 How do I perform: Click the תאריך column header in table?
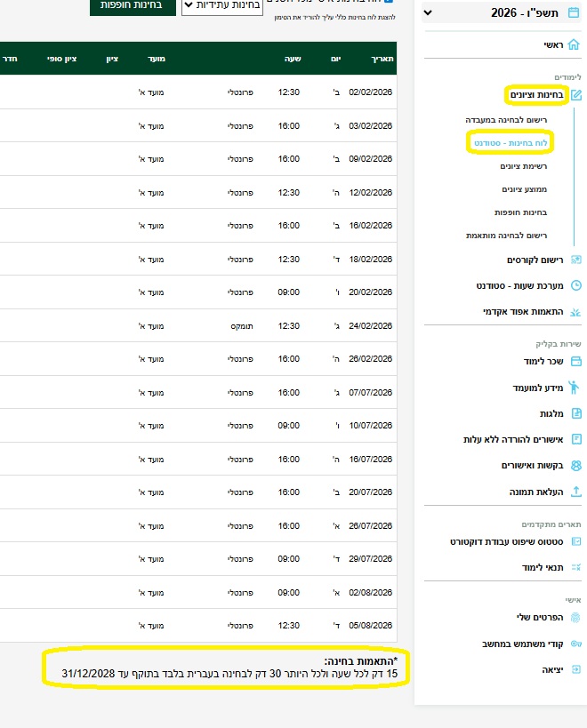[x=381, y=59]
